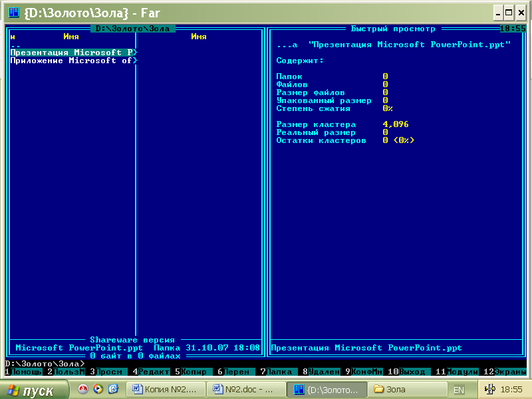Image resolution: width=532 pixels, height=399 pixels.
Task: Click the 6 Перен function key
Action: coord(237,372)
